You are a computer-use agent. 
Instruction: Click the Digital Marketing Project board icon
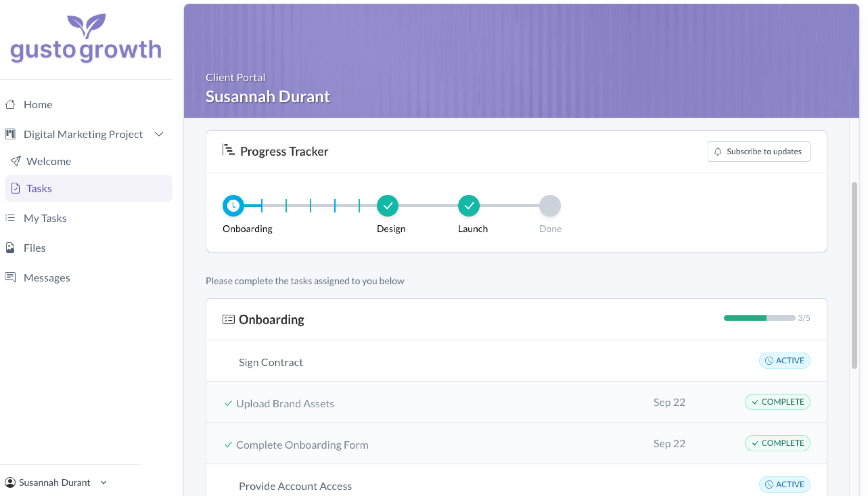click(10, 134)
